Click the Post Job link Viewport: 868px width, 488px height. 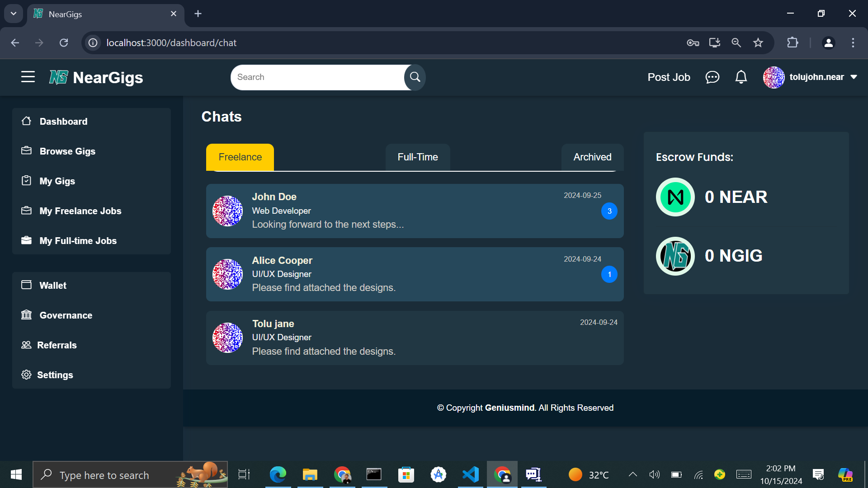(669, 77)
